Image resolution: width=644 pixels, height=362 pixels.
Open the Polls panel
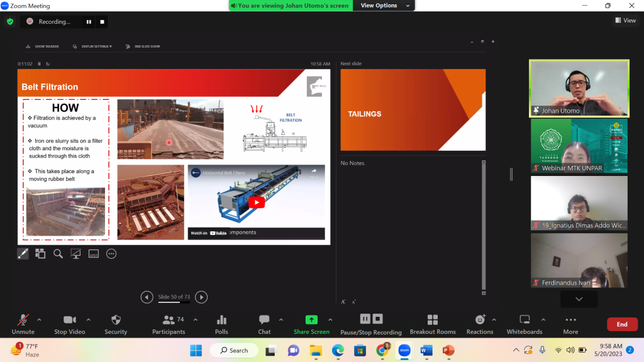tap(221, 320)
